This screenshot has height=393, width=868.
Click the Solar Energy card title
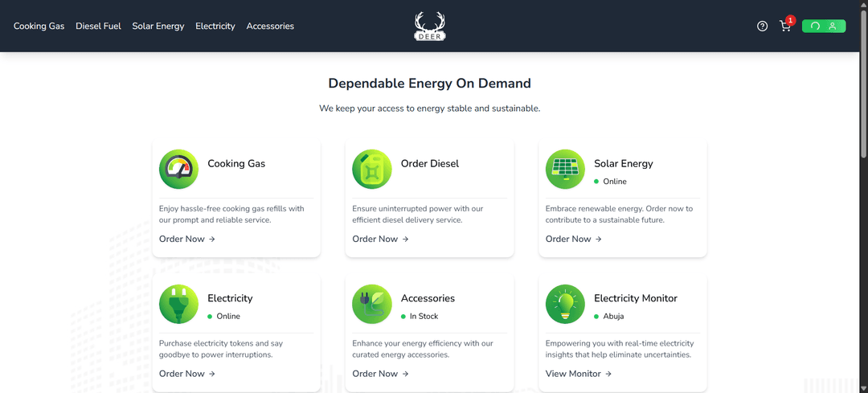point(624,164)
